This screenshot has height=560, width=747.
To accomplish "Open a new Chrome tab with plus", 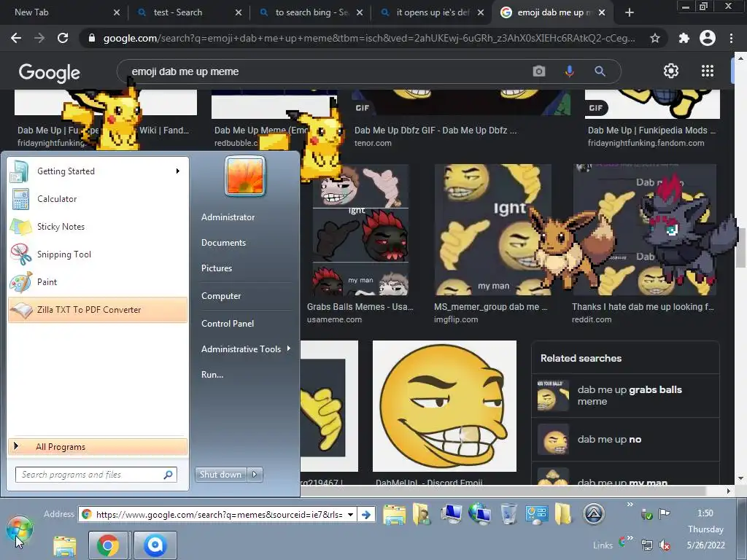I will click(x=630, y=13).
